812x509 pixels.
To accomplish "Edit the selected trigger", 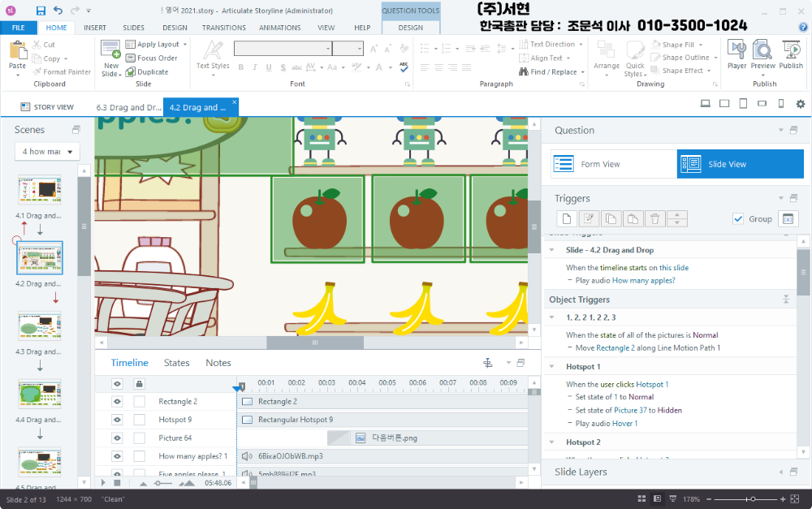I will tap(589, 219).
